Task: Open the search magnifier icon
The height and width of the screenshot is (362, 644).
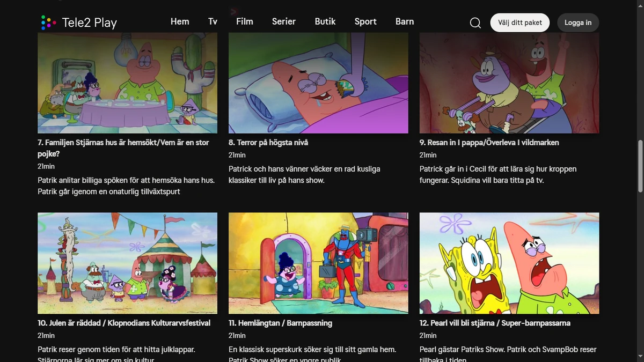Action: [475, 23]
